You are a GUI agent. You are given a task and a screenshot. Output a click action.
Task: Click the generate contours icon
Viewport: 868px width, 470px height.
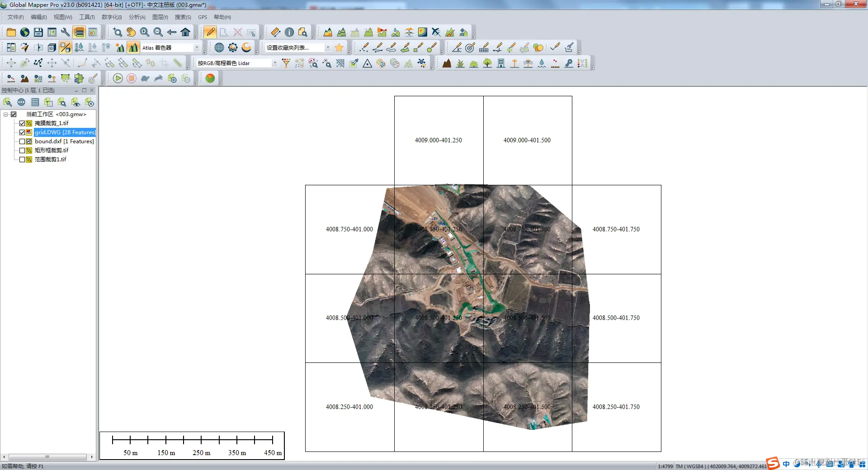coord(341,32)
